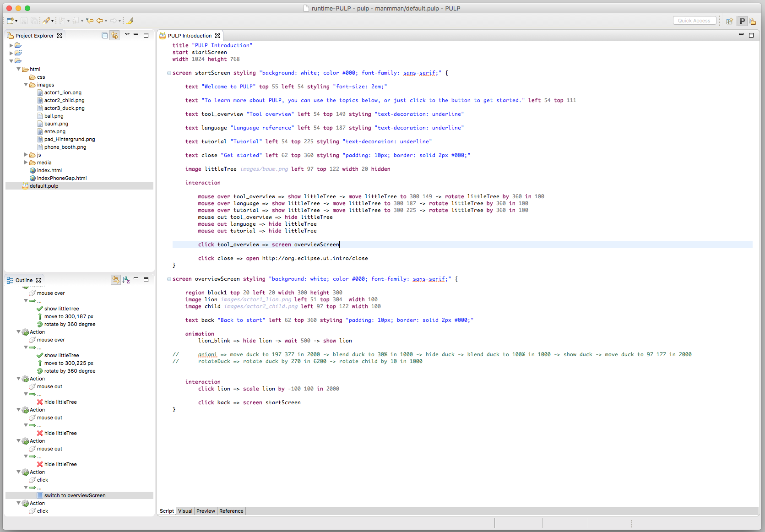
Task: Open Project Explorer view menu triangle
Action: click(127, 34)
